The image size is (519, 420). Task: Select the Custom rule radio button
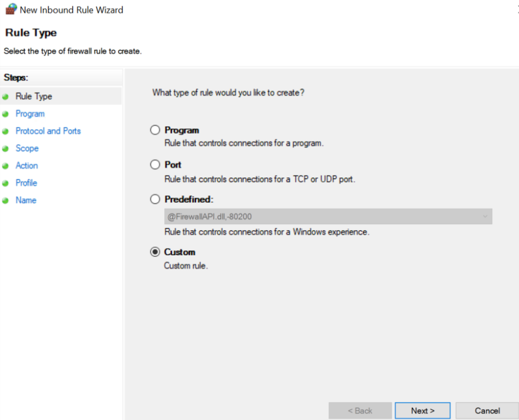pos(155,252)
